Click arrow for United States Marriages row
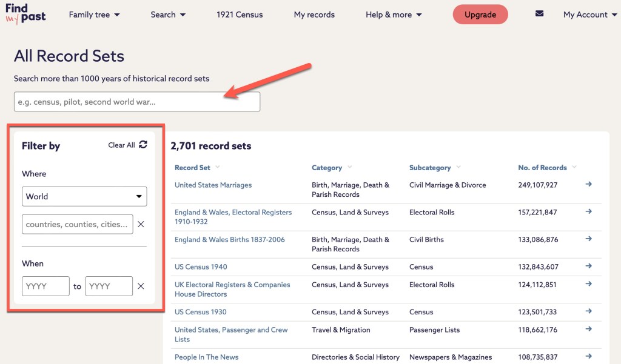This screenshot has height=364, width=621. coord(588,184)
